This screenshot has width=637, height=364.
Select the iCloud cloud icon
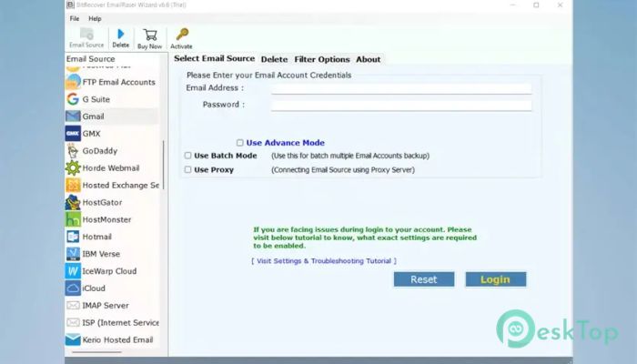point(73,288)
